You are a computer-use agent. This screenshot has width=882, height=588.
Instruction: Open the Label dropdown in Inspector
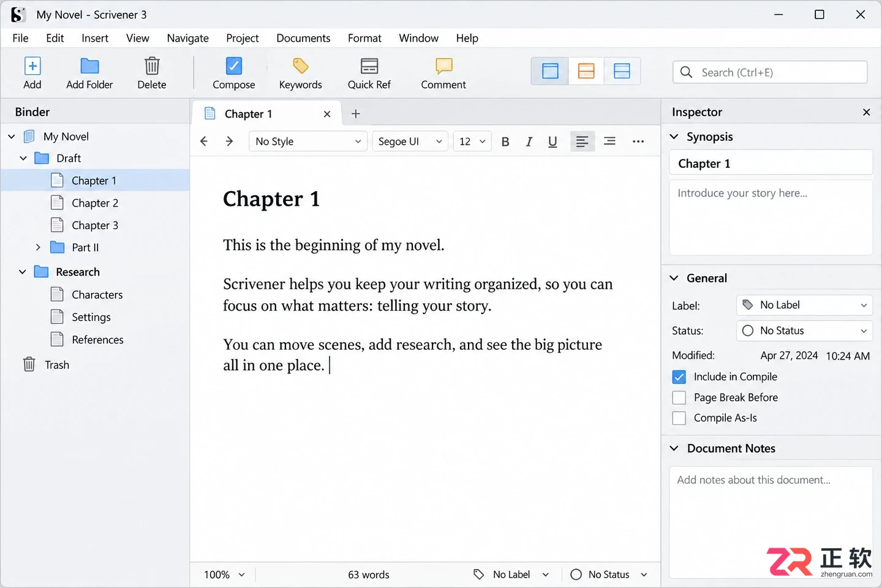tap(804, 305)
